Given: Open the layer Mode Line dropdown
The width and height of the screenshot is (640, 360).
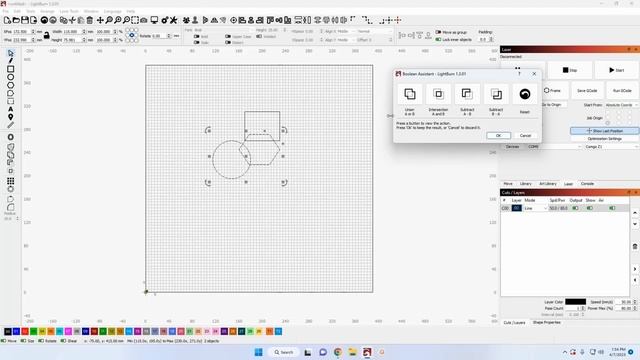Looking at the screenshot, I should point(536,208).
